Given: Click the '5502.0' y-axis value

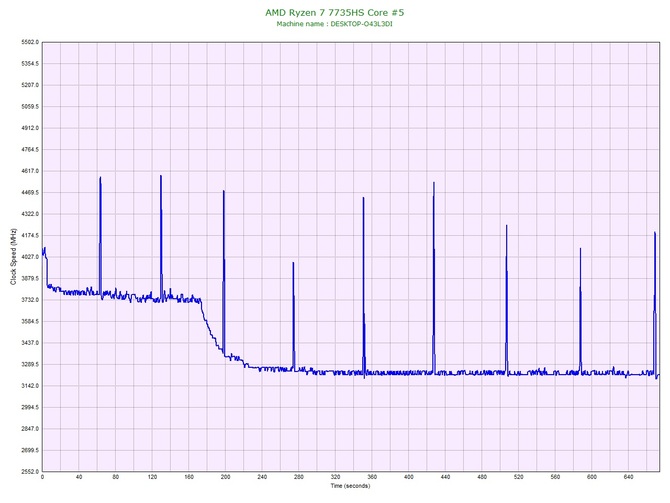Looking at the screenshot, I should pos(30,42).
